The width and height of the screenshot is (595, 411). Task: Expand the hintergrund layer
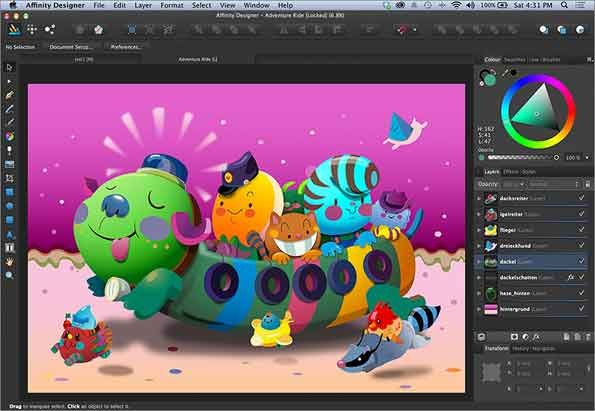point(479,309)
